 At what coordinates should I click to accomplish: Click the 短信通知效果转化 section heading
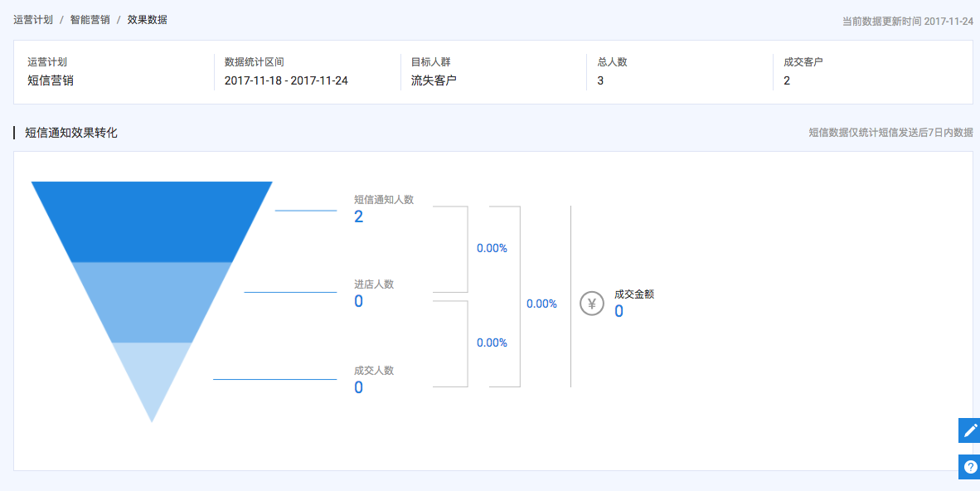click(71, 132)
